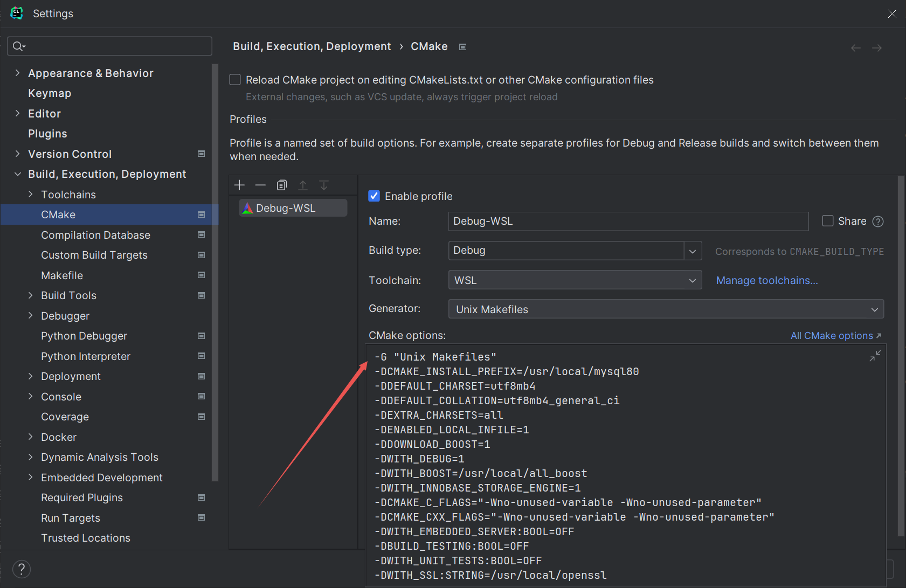Click the search magnifier icon
906x588 pixels.
pos(18,46)
